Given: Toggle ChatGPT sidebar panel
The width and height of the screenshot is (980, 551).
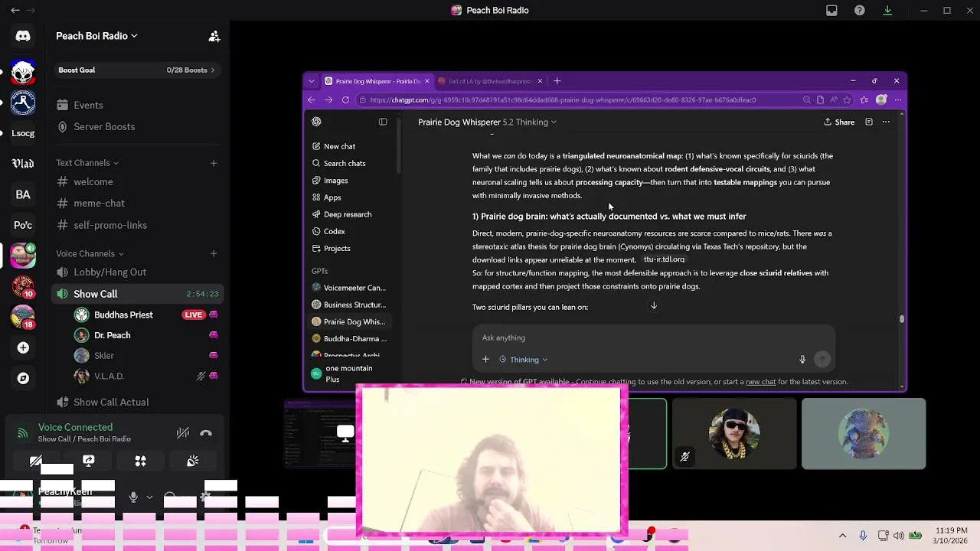Looking at the screenshot, I should pyautogui.click(x=383, y=122).
